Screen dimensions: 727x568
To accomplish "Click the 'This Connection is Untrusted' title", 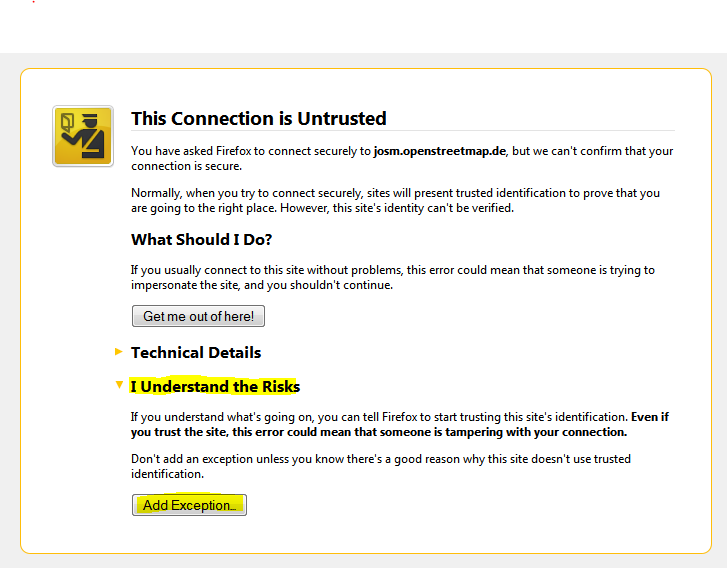I will point(259,119).
